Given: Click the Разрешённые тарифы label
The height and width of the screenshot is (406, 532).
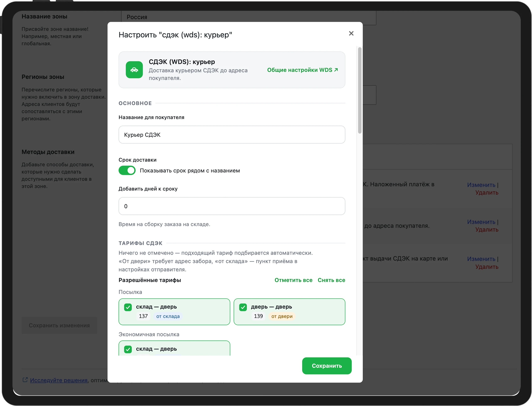Looking at the screenshot, I should tap(150, 280).
